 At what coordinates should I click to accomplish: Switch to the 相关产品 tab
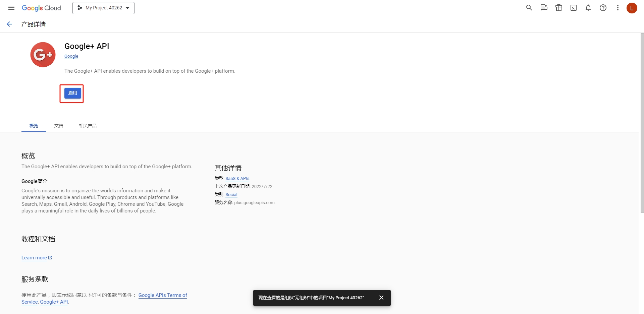click(x=88, y=126)
